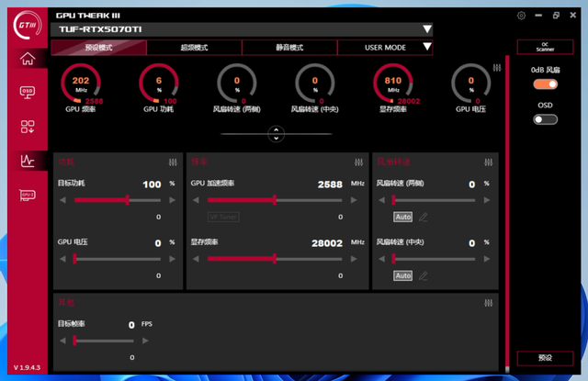This screenshot has height=381, width=588.
Task: Increase GPU 加速频率 with right arrow
Action: [354, 200]
